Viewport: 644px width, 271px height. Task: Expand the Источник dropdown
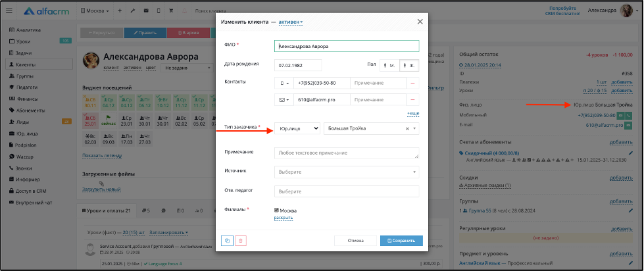point(347,172)
